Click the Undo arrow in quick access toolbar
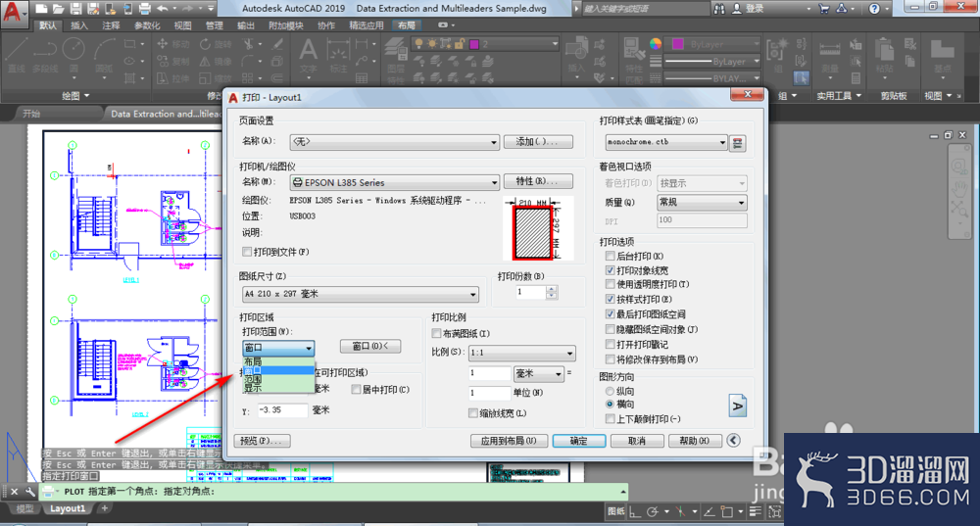The height and width of the screenshot is (526, 980). point(163,9)
